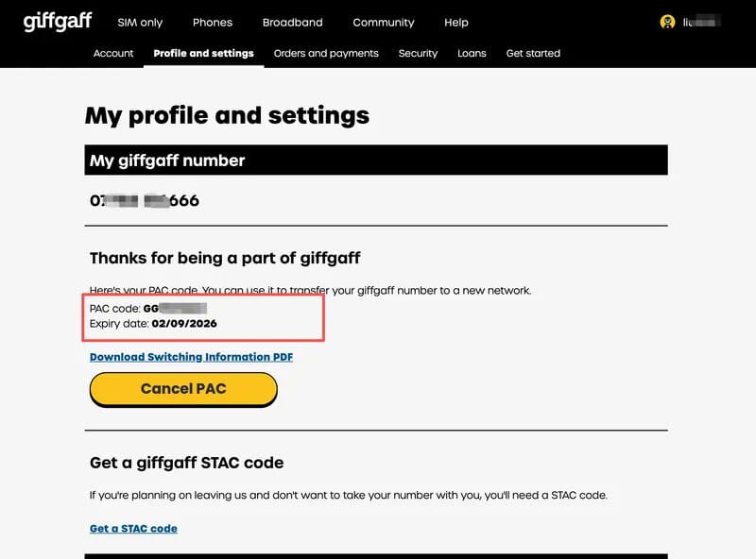Open the Help menu
756x559 pixels.
(x=456, y=23)
